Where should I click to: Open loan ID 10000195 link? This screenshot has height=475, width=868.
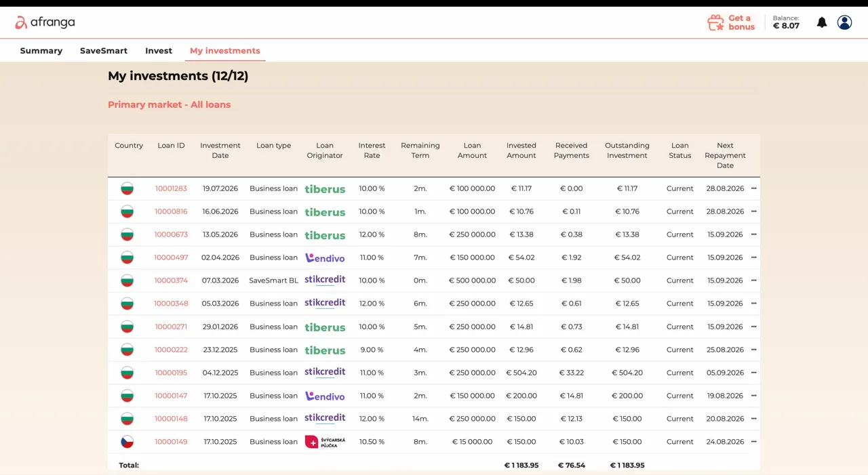click(171, 373)
